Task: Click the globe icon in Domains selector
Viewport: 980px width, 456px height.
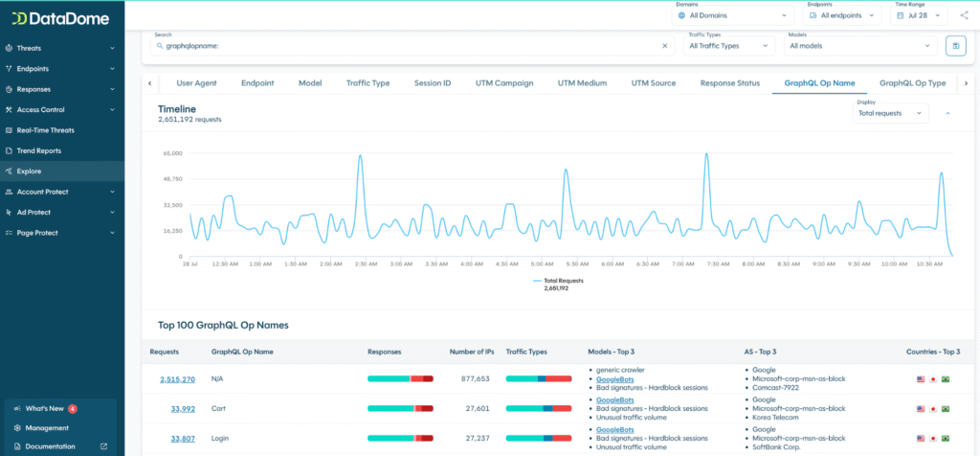Action: [681, 15]
